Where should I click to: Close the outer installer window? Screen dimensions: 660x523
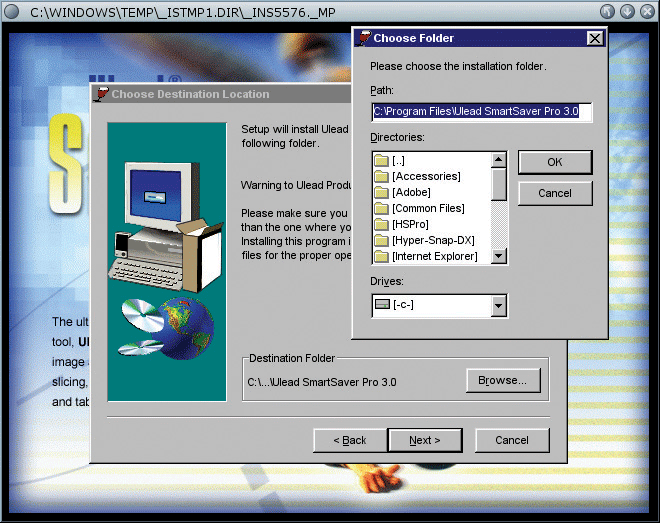(647, 11)
